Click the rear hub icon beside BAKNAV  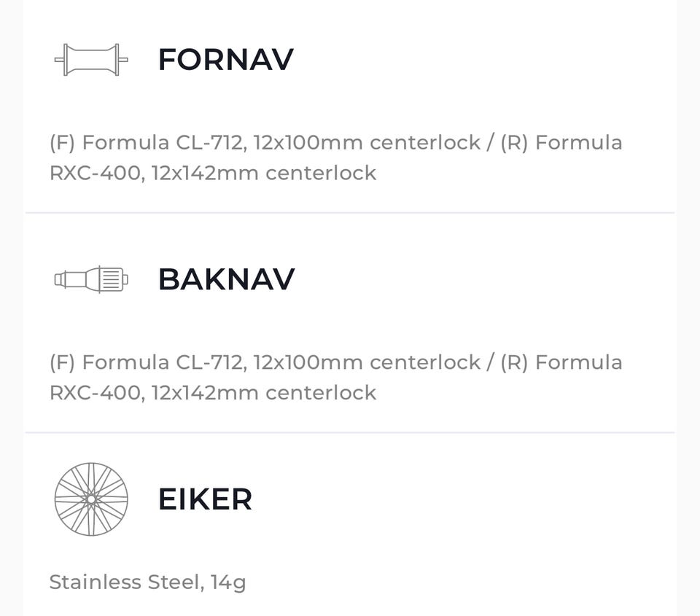[x=91, y=279]
